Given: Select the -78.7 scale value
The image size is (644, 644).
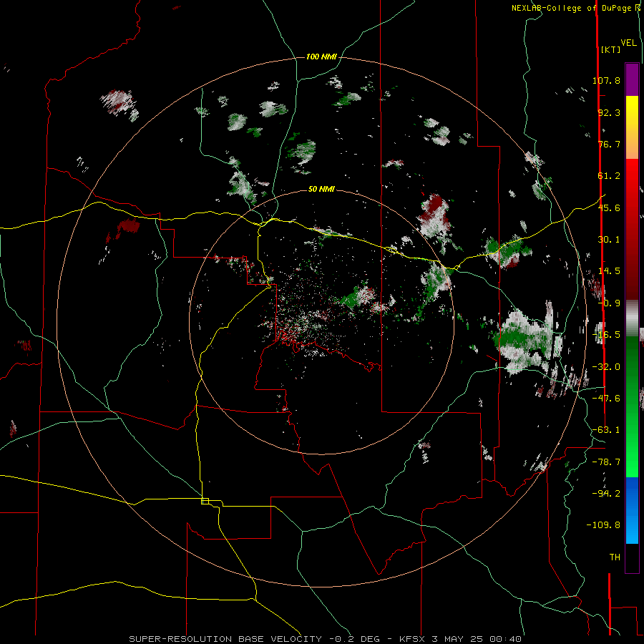Looking at the screenshot, I should [x=606, y=462].
